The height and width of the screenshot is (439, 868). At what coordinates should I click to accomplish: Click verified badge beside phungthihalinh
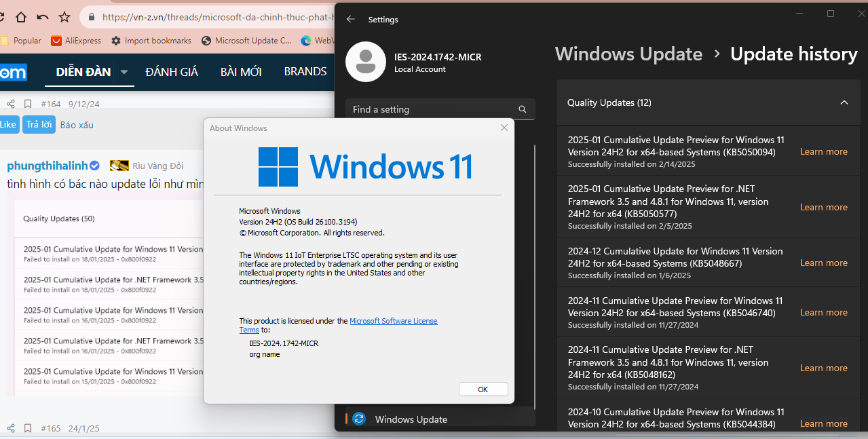[95, 166]
